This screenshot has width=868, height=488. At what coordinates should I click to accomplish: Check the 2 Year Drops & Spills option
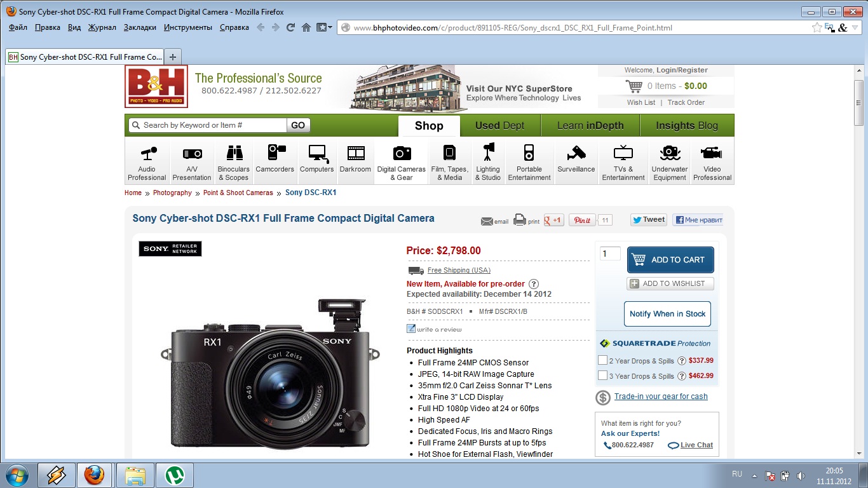603,360
